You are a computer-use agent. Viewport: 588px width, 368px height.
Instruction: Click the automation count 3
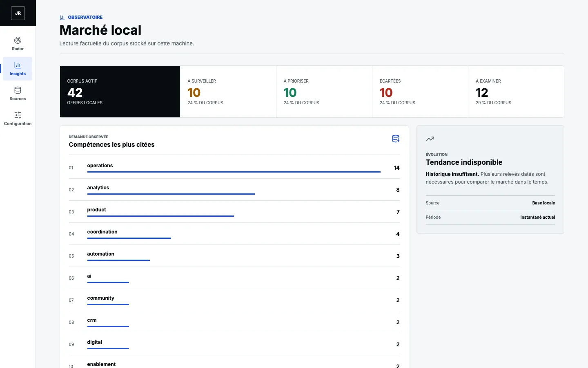click(398, 256)
